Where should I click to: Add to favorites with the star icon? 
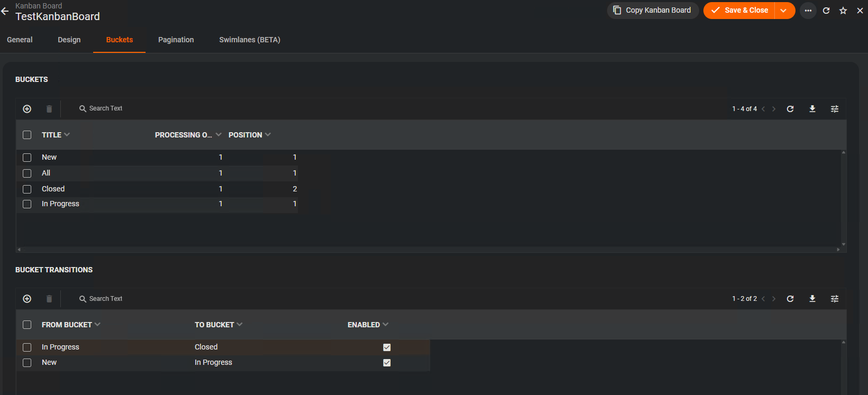[843, 11]
